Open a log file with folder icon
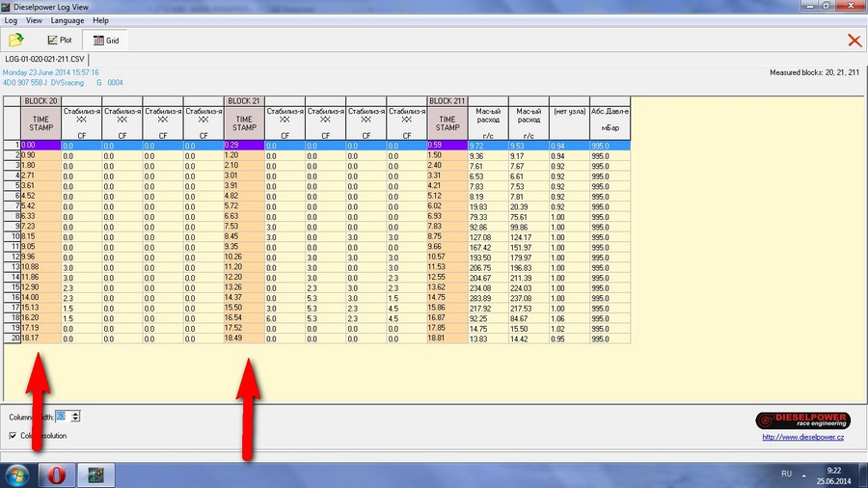This screenshot has width=868, height=488. [16, 41]
